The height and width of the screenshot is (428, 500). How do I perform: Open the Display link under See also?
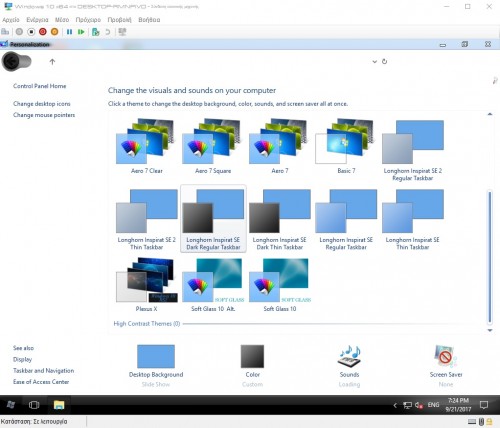(x=22, y=359)
